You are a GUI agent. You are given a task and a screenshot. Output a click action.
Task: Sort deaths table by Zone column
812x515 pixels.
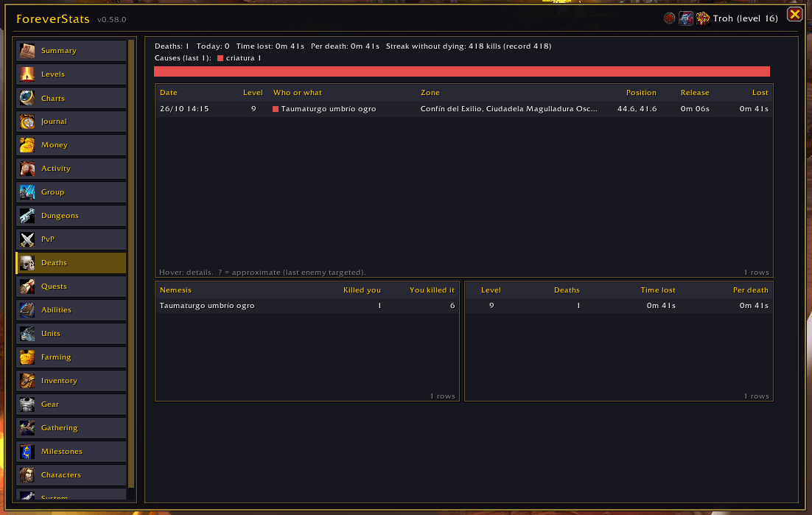[430, 93]
